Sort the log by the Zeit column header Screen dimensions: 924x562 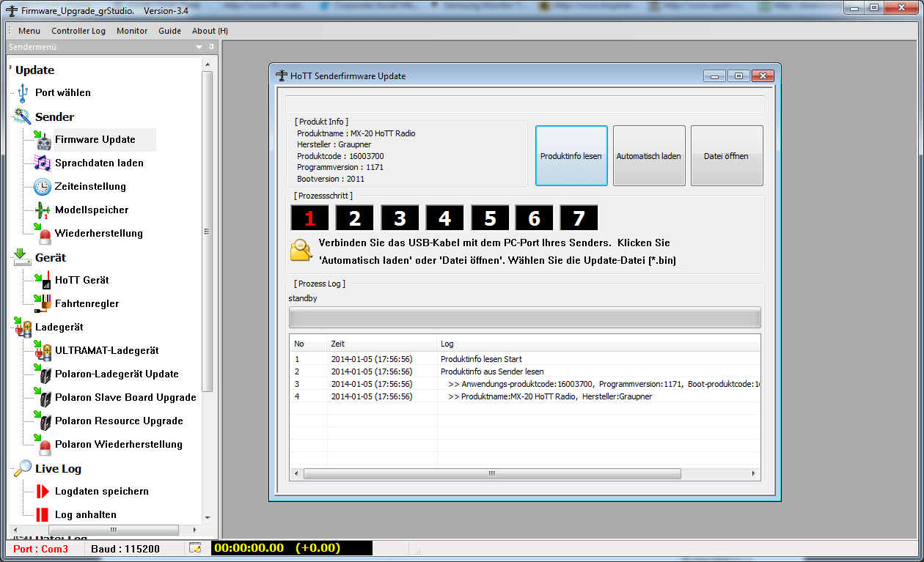coord(382,344)
